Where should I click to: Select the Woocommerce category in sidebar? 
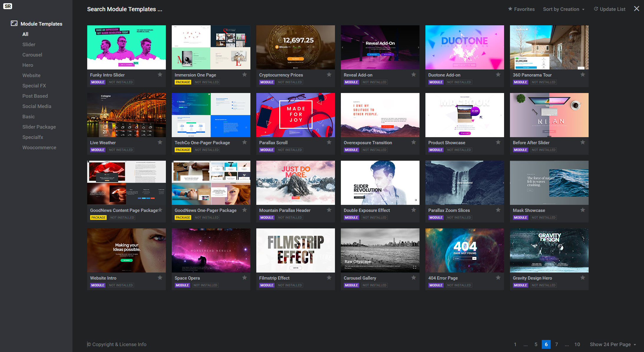pyautogui.click(x=39, y=147)
